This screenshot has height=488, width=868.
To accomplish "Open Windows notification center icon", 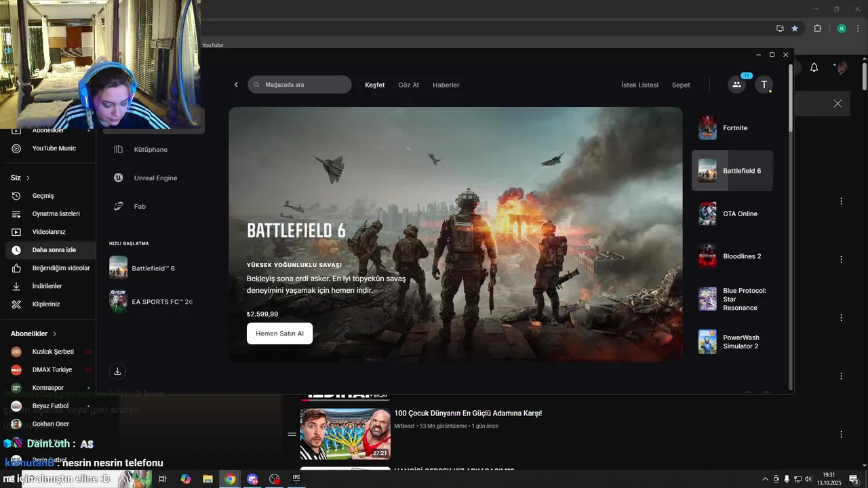I will [x=854, y=479].
